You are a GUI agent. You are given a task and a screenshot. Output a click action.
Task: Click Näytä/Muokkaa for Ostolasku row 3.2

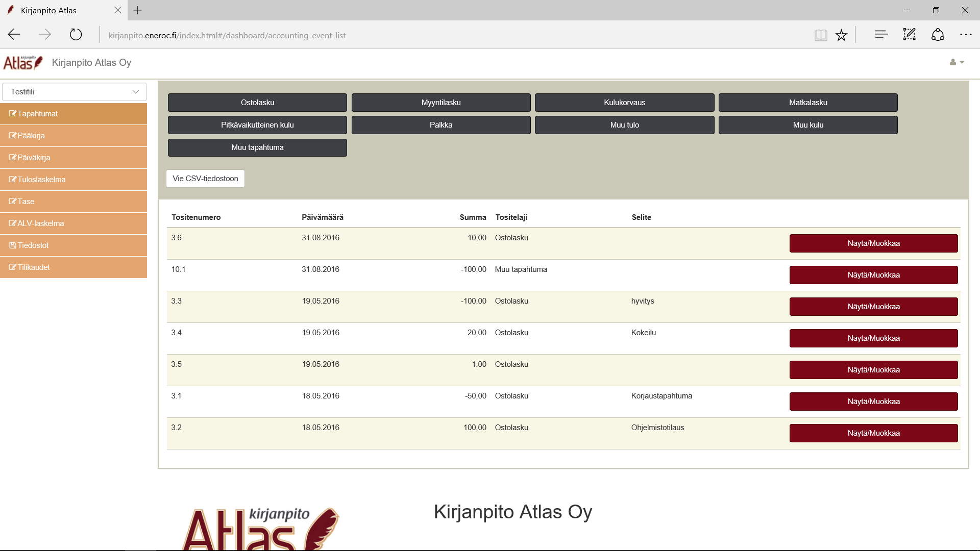873,433
